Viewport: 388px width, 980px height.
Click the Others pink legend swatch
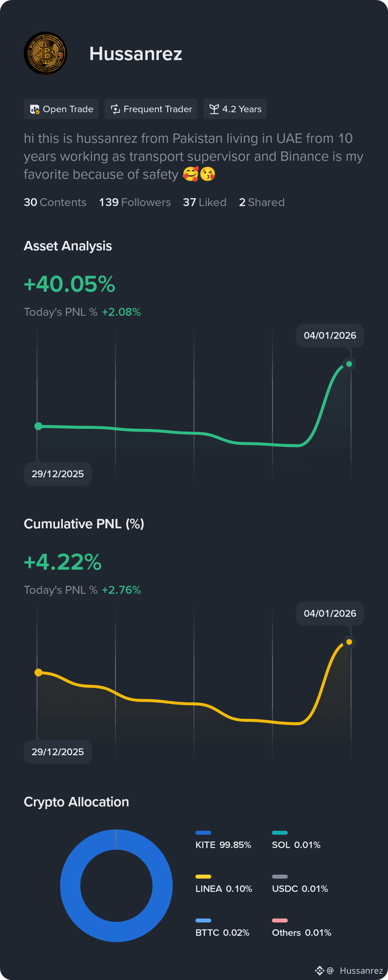280,921
